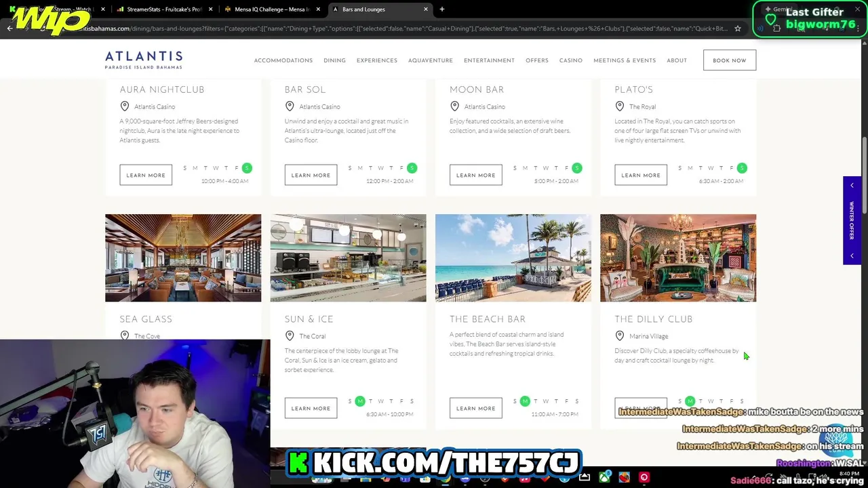
Task: Learn more about Aura Nightclub
Action: coord(146,175)
